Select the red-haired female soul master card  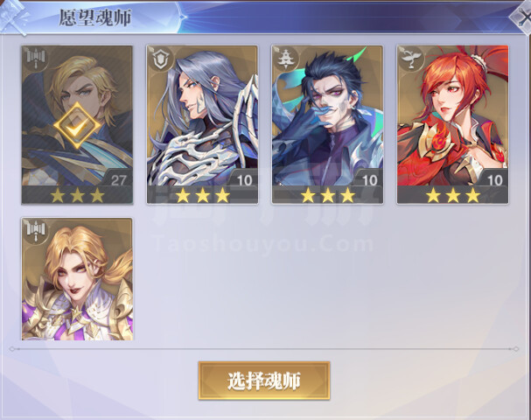(452, 124)
